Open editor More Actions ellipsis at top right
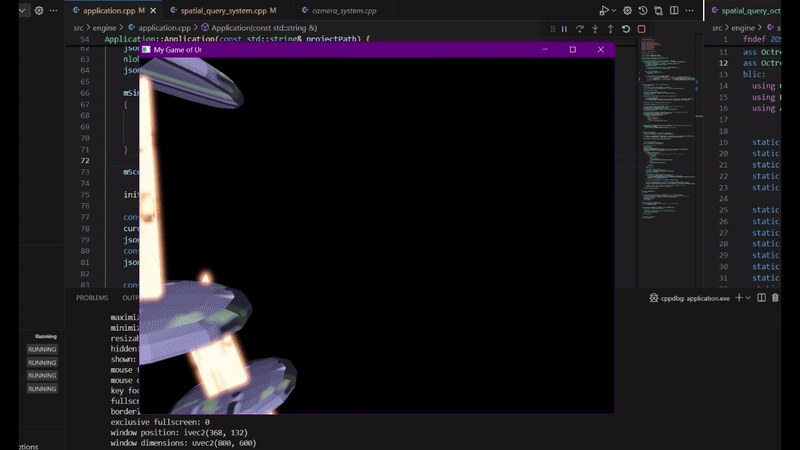 tap(689, 10)
